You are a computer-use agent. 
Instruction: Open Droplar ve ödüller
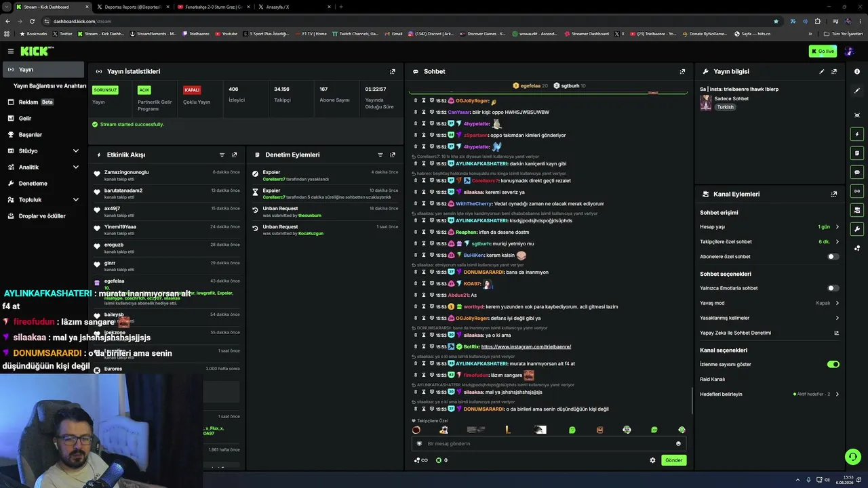click(x=43, y=216)
